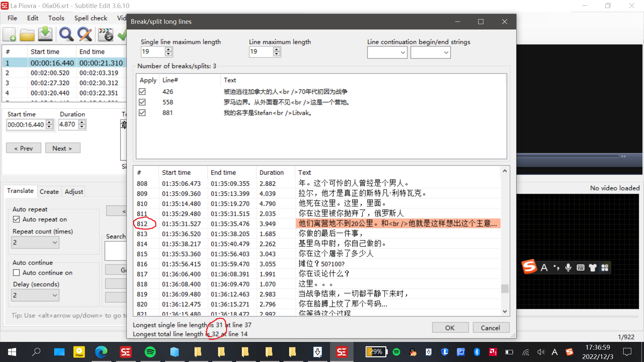Open the Repeat count dropdown
Viewport: 644px width, 362px height.
(x=35, y=242)
